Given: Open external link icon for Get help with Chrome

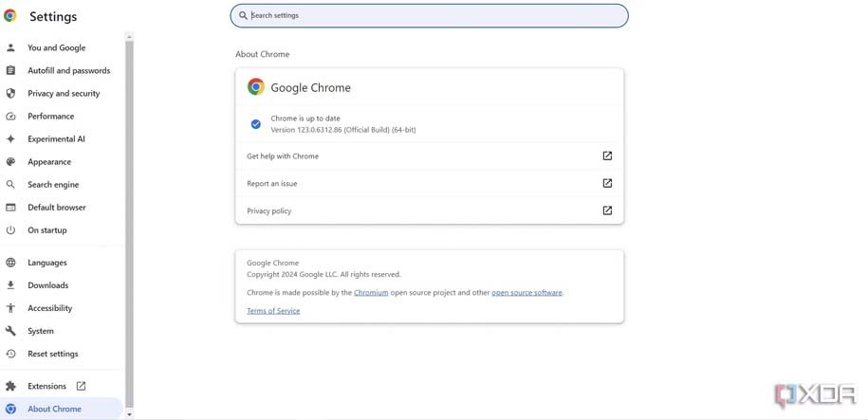Looking at the screenshot, I should click(x=607, y=156).
